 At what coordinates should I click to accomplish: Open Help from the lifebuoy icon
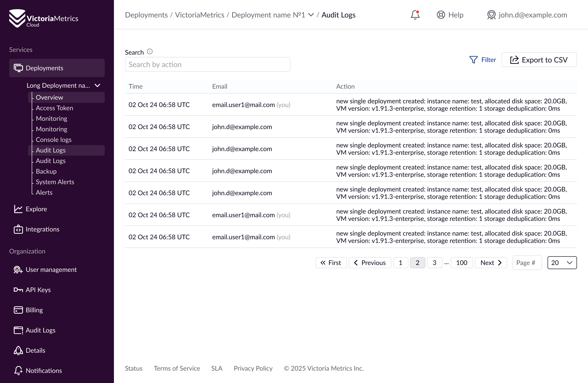(x=441, y=15)
